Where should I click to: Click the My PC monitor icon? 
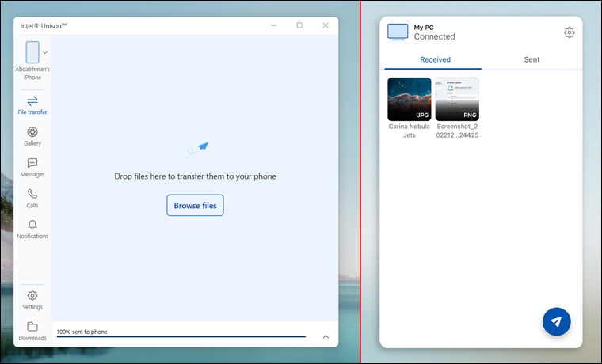click(398, 32)
